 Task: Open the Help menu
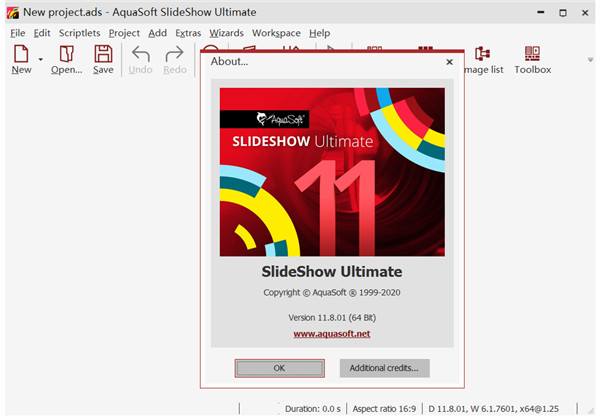(x=320, y=33)
